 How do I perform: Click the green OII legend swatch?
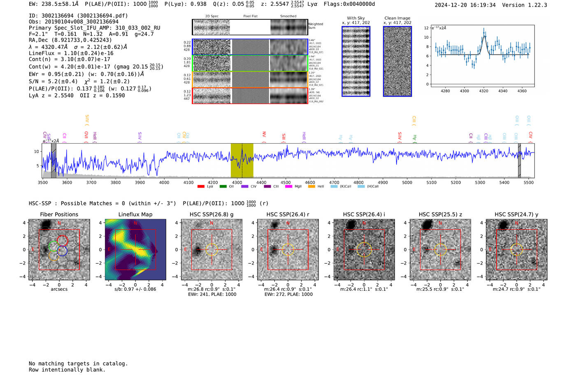point(223,187)
